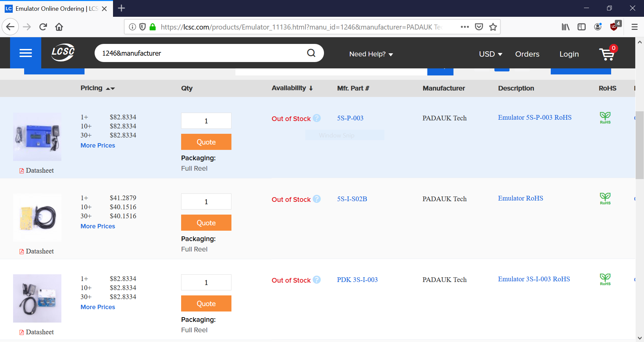Open the Need Help dropdown
The image size is (644, 342).
coord(371,54)
